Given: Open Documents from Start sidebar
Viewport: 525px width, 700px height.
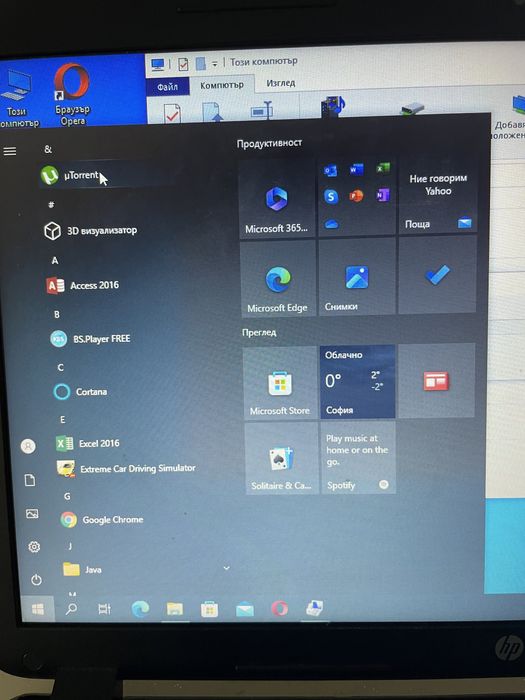Looking at the screenshot, I should pos(30,480).
